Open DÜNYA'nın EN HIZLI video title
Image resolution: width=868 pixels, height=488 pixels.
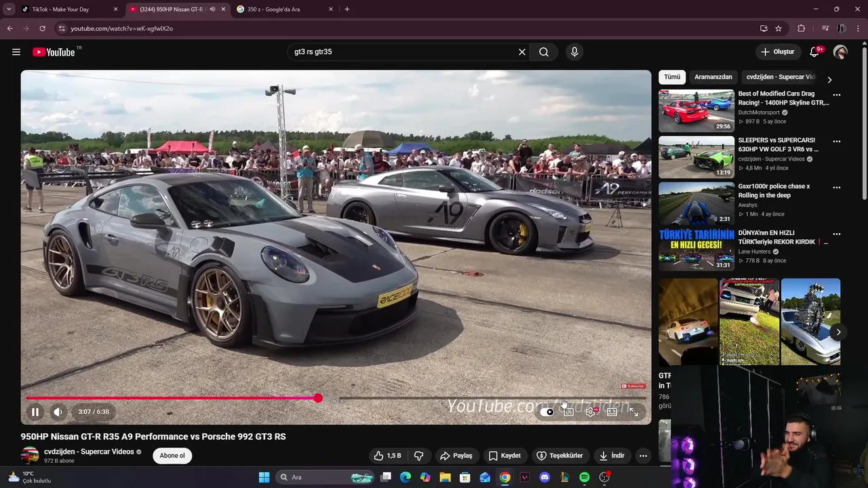click(x=783, y=237)
